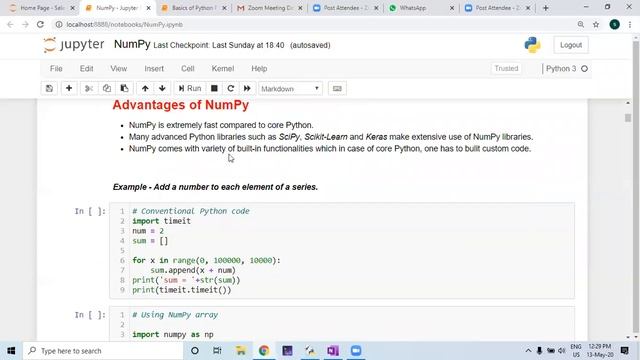
Task: Open Chrome three-dot menu
Action: point(630,24)
